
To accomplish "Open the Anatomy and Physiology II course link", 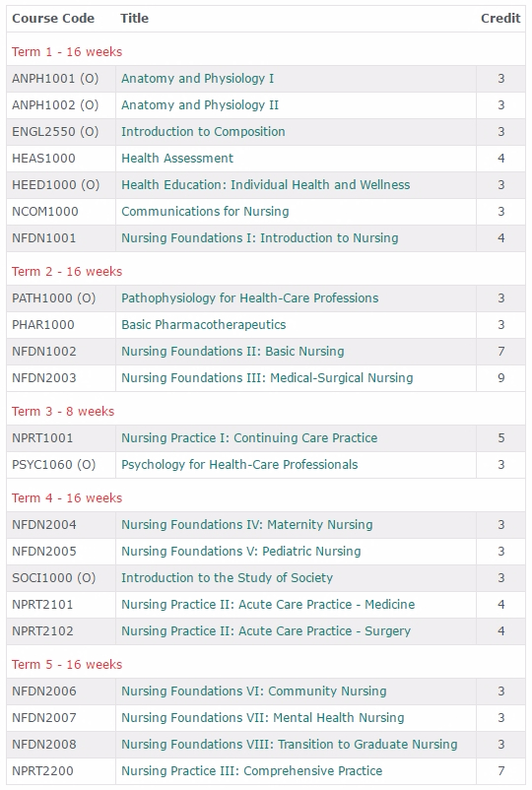I will tap(200, 105).
